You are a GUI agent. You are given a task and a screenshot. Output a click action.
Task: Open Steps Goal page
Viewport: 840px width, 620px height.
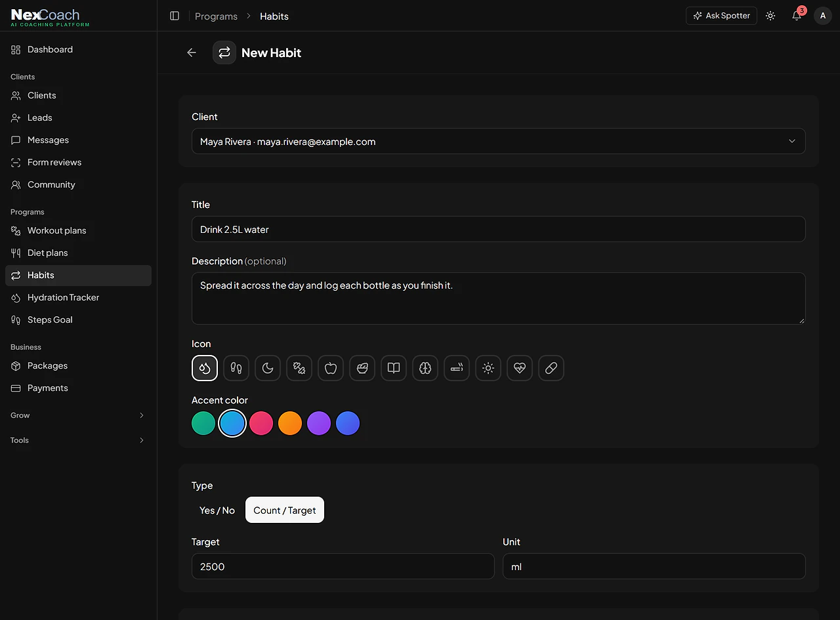(x=78, y=320)
